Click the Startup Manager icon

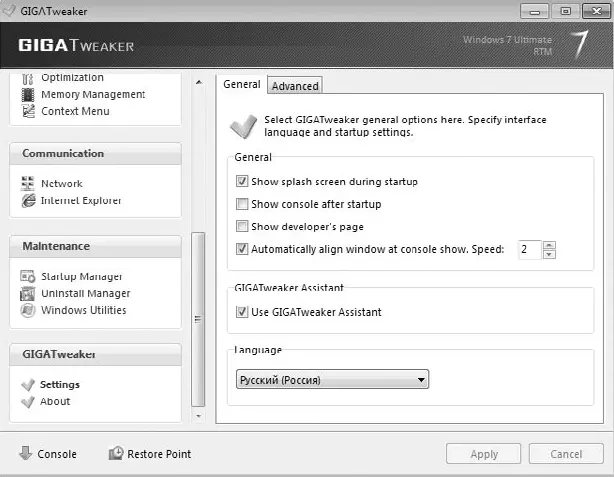coord(28,276)
